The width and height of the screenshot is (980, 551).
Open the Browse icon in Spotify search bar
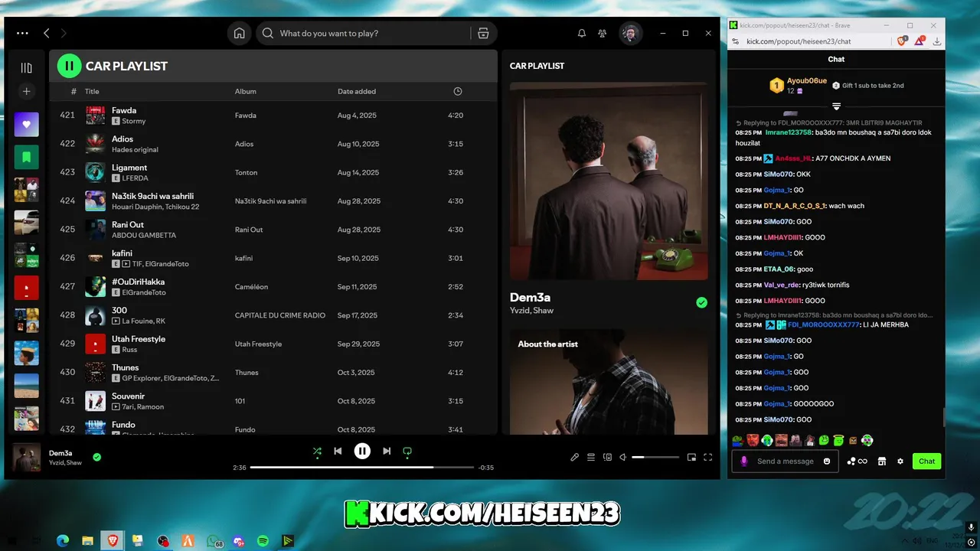tap(483, 34)
